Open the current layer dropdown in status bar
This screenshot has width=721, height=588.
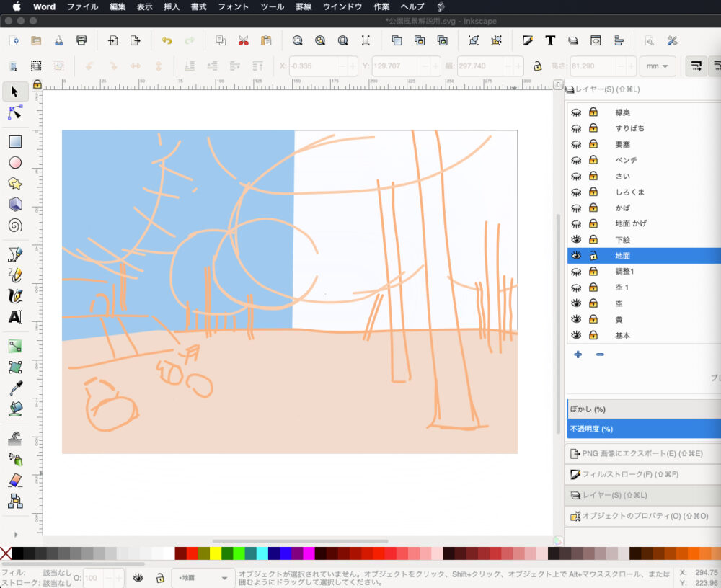[203, 577]
